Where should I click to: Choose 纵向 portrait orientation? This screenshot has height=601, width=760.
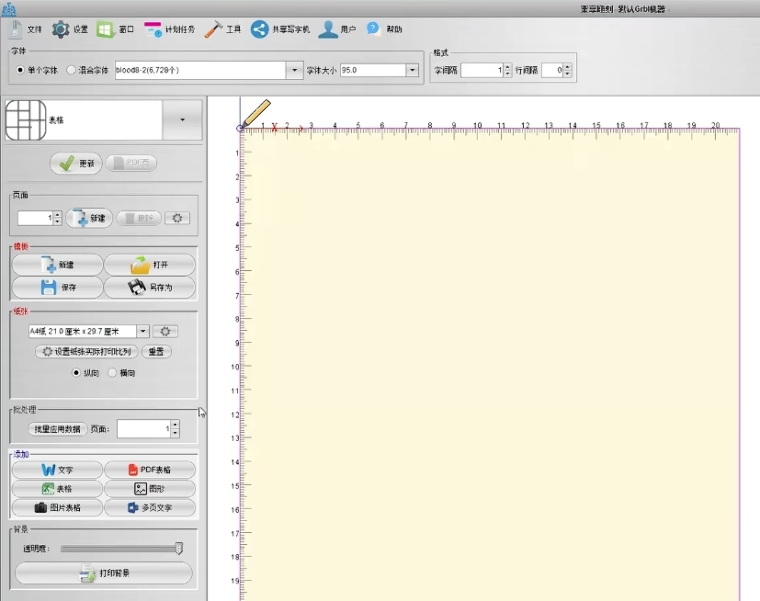click(76, 372)
